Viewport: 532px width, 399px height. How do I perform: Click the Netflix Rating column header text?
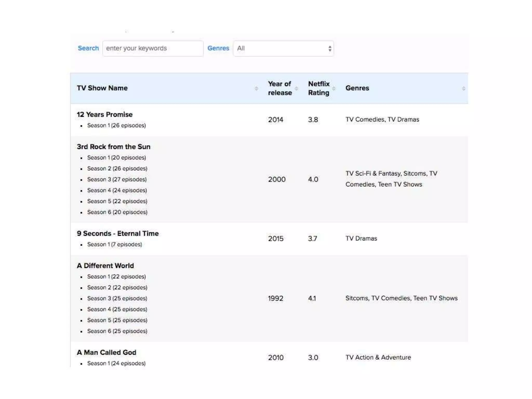coord(319,88)
